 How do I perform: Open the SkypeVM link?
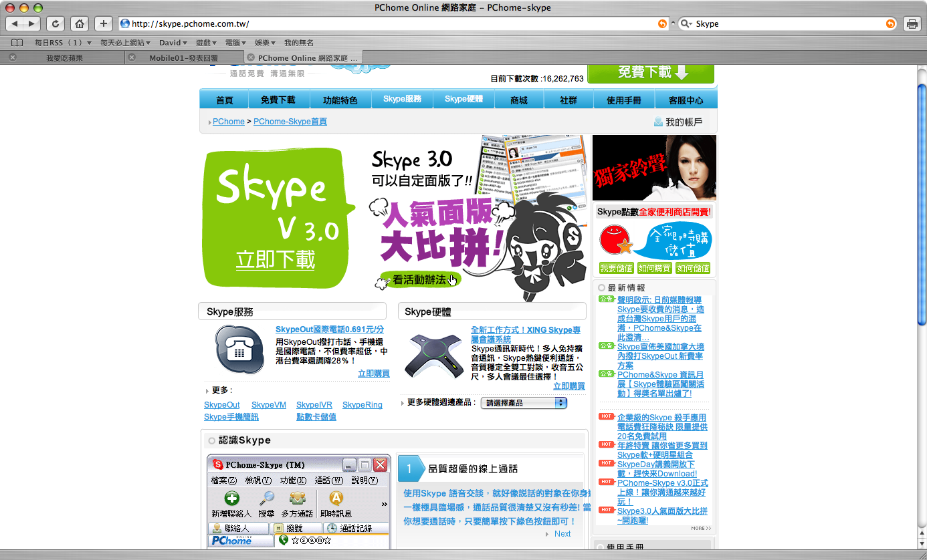[269, 405]
